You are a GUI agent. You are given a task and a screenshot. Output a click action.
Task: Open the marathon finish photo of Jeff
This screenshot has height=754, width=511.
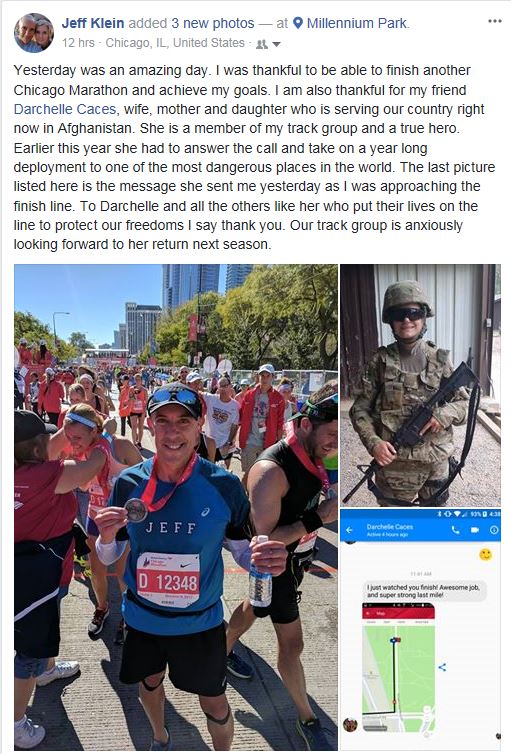coord(176,507)
